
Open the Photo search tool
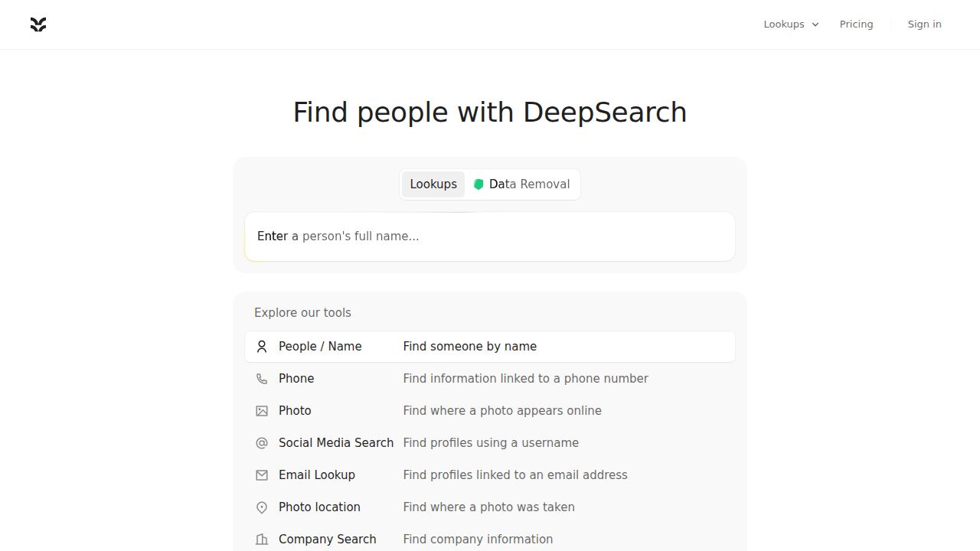tap(490, 411)
